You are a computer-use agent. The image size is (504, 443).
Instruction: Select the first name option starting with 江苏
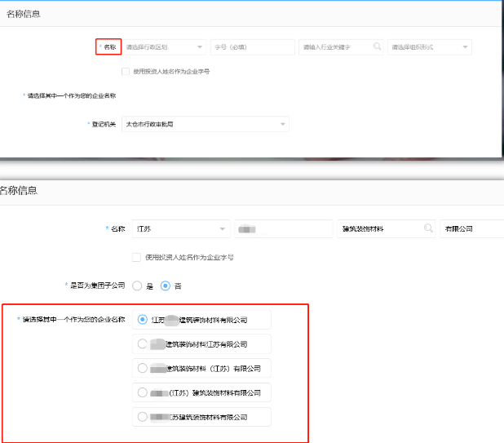pos(144,320)
